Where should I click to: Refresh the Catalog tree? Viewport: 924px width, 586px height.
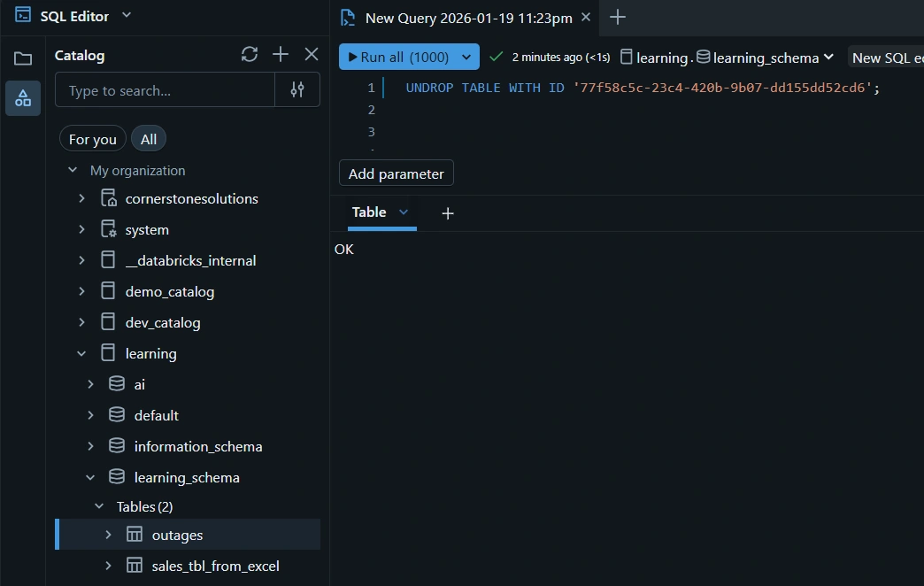(x=250, y=55)
